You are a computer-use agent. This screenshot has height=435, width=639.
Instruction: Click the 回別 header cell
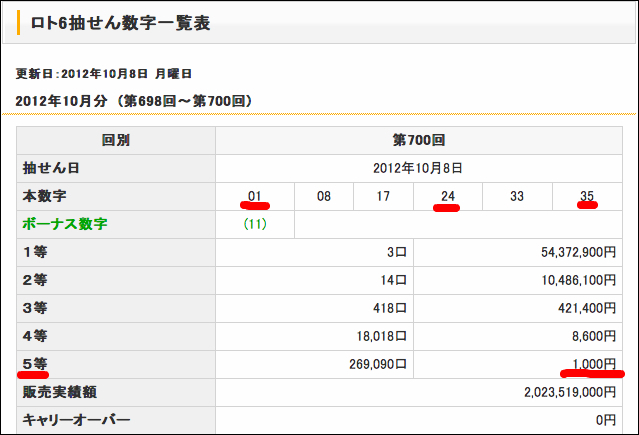coord(116,140)
